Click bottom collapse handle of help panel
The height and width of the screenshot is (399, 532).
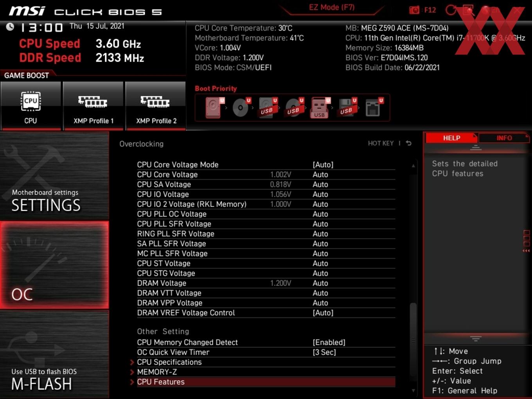click(x=476, y=338)
